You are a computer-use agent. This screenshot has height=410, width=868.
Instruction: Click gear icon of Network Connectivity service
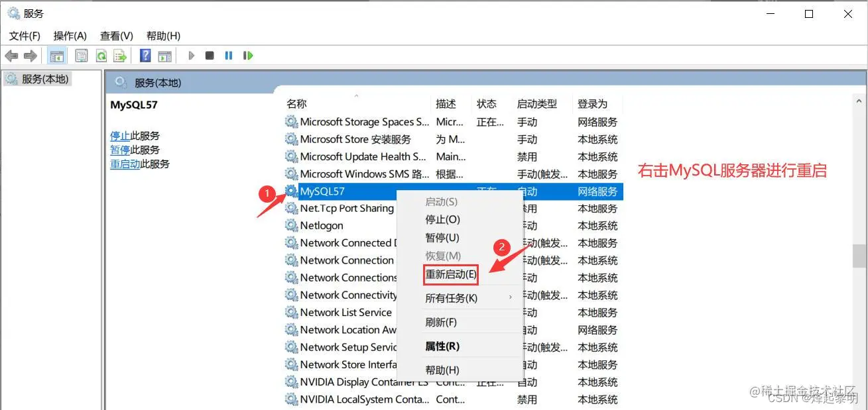(291, 295)
